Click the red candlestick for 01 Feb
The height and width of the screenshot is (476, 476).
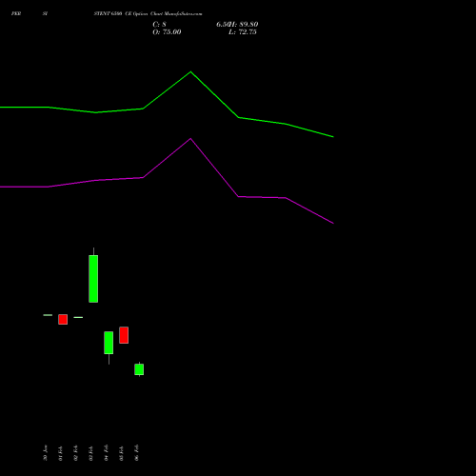click(63, 319)
